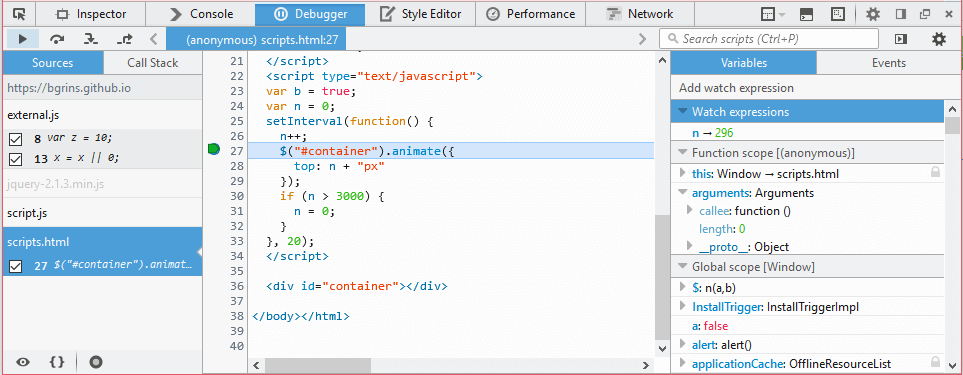Toggle all breakpoints circle icon
Viewport: 963px width, 375px height.
pyautogui.click(x=95, y=362)
